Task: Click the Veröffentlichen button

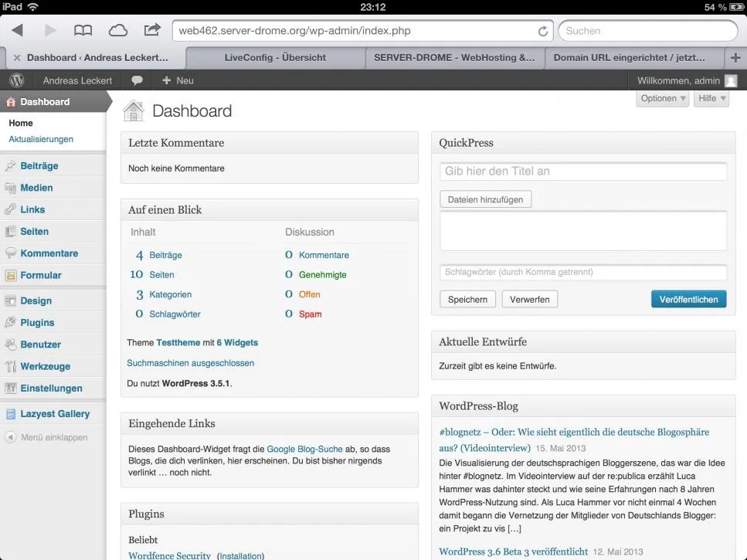Action: [688, 299]
